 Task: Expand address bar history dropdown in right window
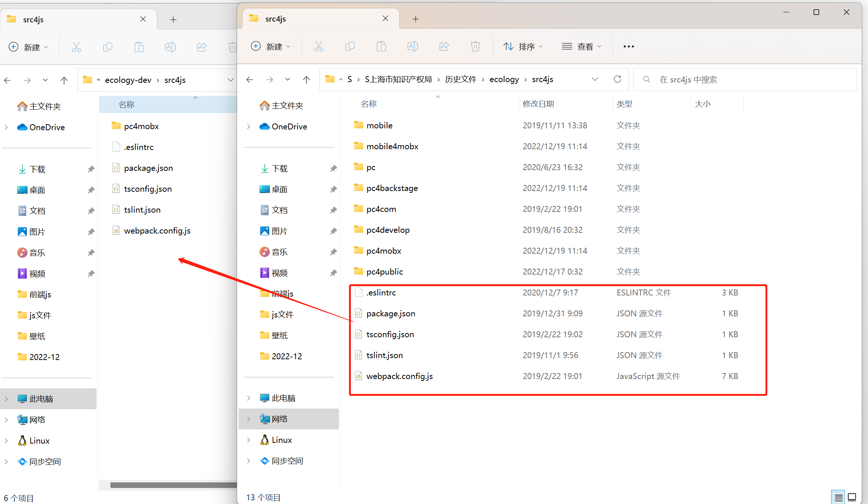pos(595,79)
